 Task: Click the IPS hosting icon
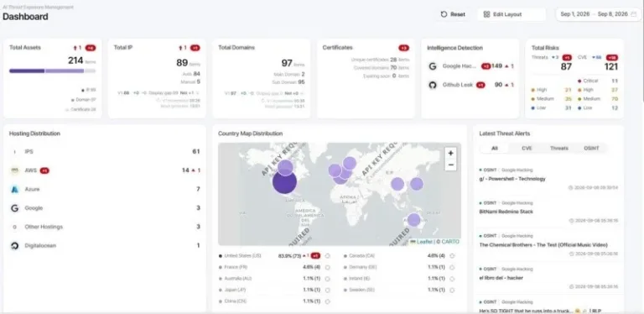click(15, 152)
